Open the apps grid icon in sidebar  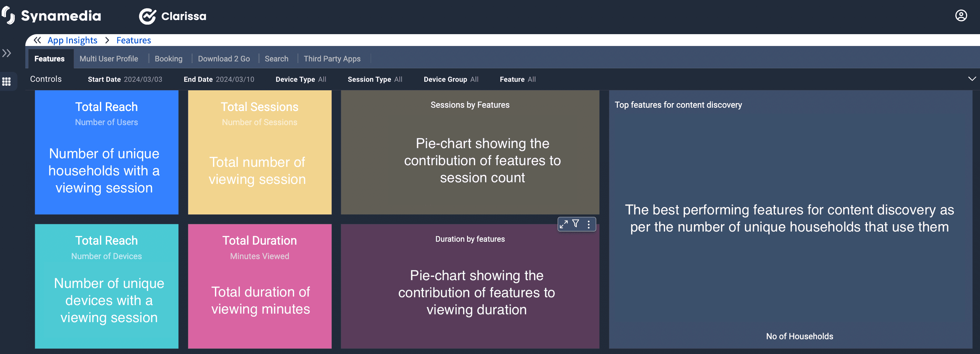click(x=7, y=81)
